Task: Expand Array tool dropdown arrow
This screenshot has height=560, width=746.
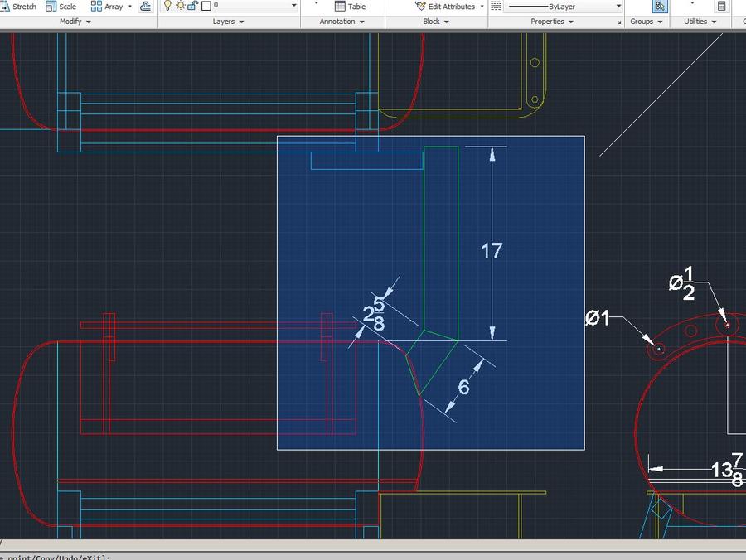Action: (x=130, y=6)
